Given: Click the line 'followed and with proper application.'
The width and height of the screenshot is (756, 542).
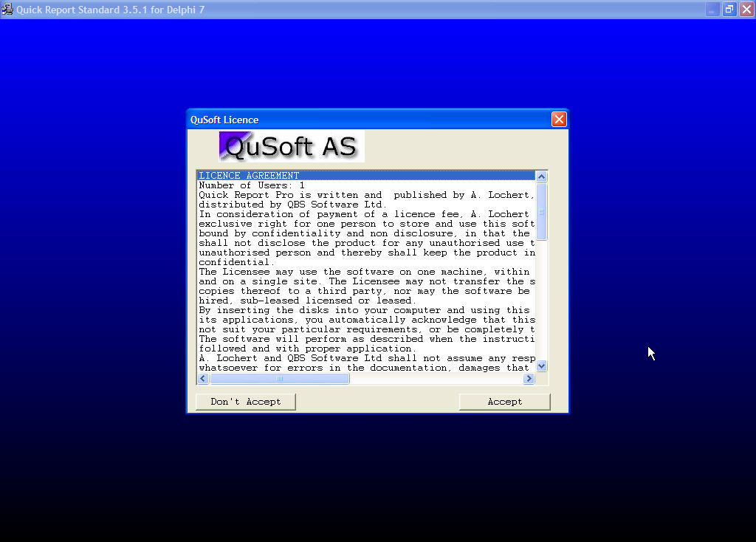Looking at the screenshot, I should click(366, 349).
